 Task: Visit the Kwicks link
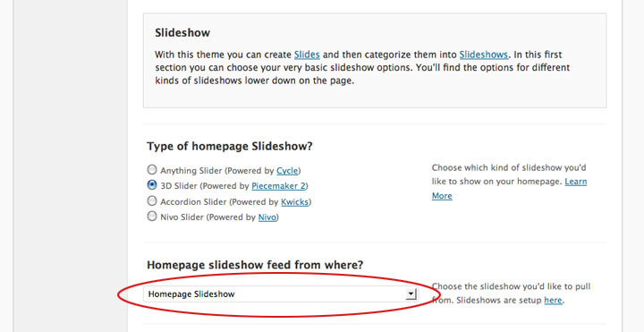point(295,201)
